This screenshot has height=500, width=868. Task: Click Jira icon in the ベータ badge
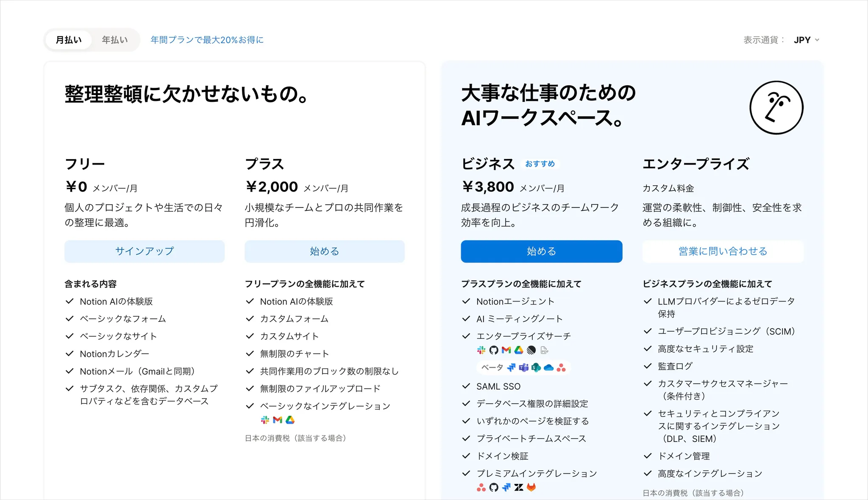coord(512,368)
